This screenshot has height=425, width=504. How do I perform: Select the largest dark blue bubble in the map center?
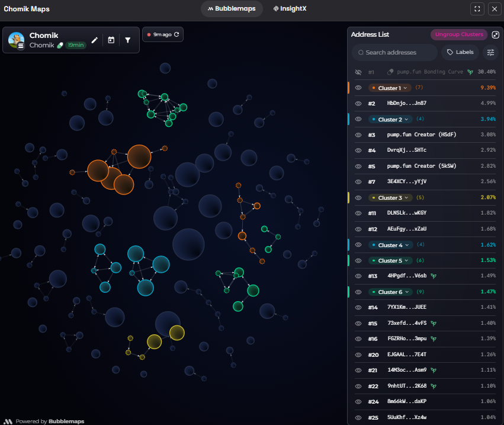pos(188,245)
